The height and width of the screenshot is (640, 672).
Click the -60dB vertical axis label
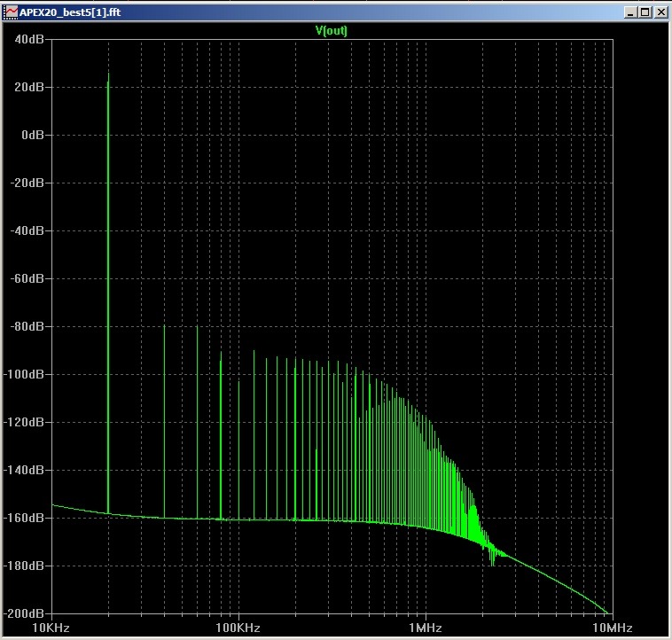27,278
